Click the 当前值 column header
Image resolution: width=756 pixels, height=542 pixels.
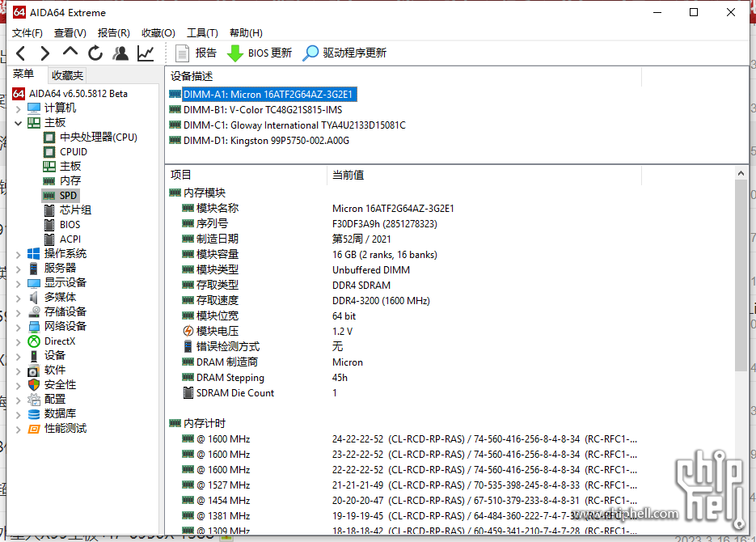484,175
